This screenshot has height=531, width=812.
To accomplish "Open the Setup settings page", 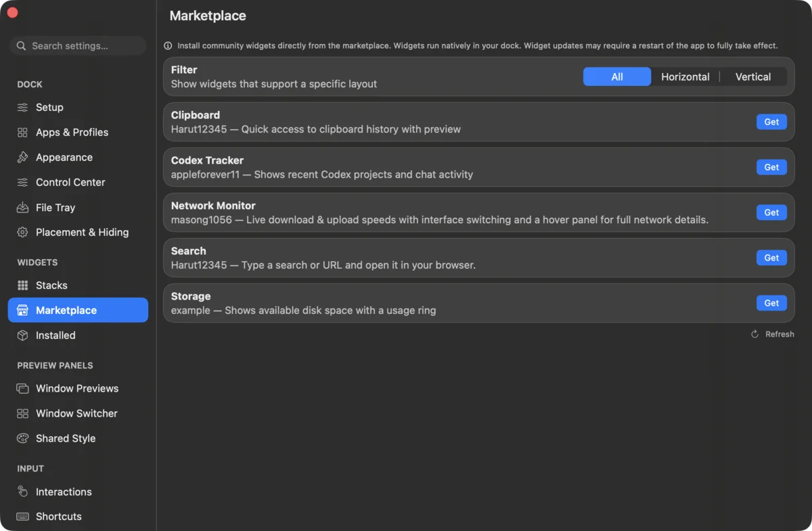I will coord(78,108).
